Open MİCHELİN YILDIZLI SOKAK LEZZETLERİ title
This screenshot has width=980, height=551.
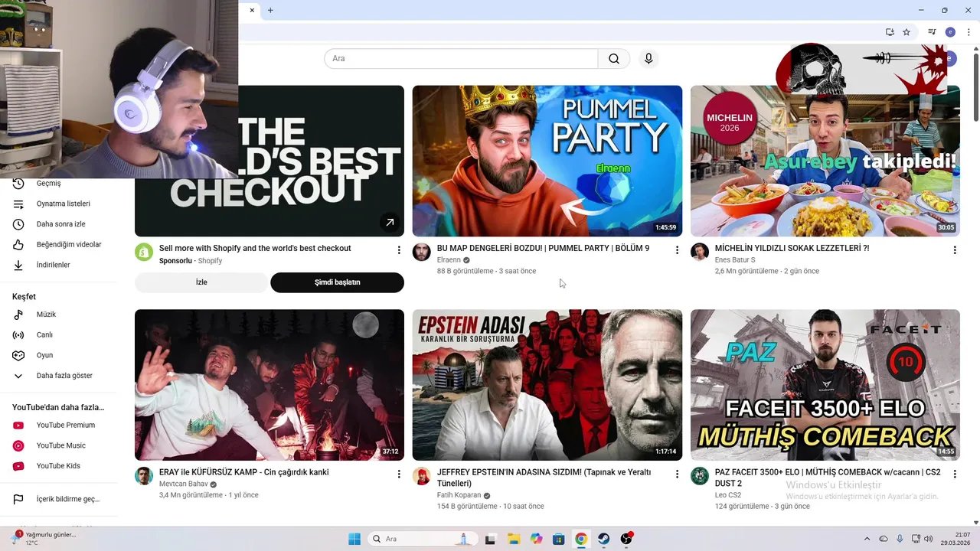coord(792,249)
